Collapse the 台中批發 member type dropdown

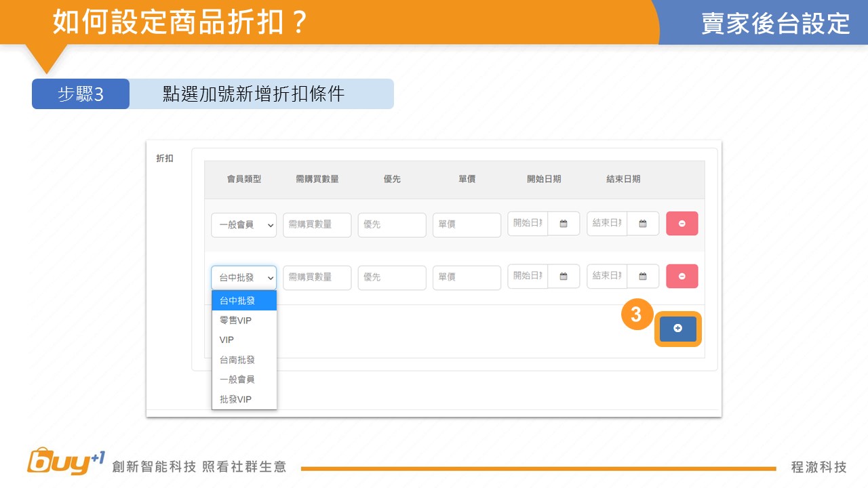243,278
